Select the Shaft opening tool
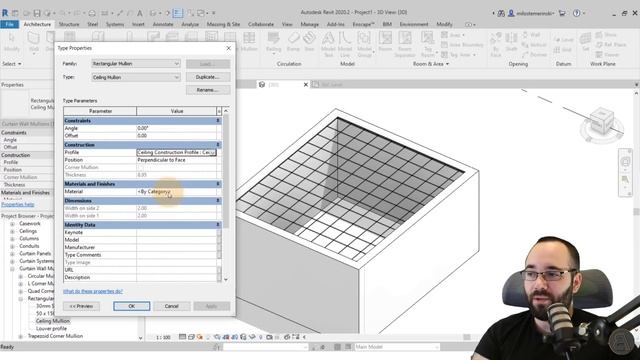Viewport: 640px width, 360px height. 511,42
